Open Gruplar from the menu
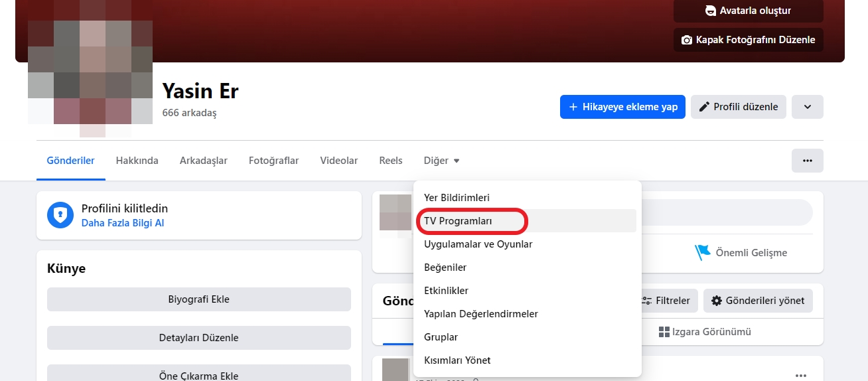This screenshot has height=381, width=868. tap(528, 337)
